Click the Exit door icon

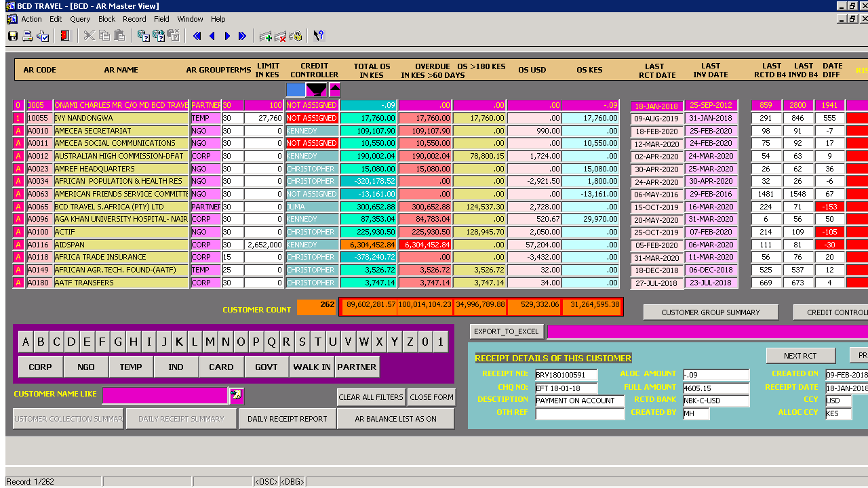tap(65, 36)
